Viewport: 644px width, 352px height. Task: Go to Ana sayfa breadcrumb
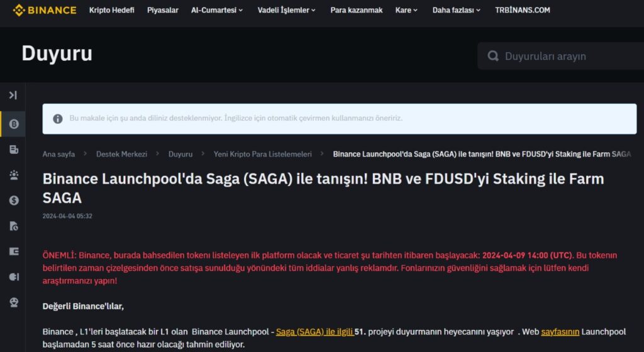tap(58, 154)
